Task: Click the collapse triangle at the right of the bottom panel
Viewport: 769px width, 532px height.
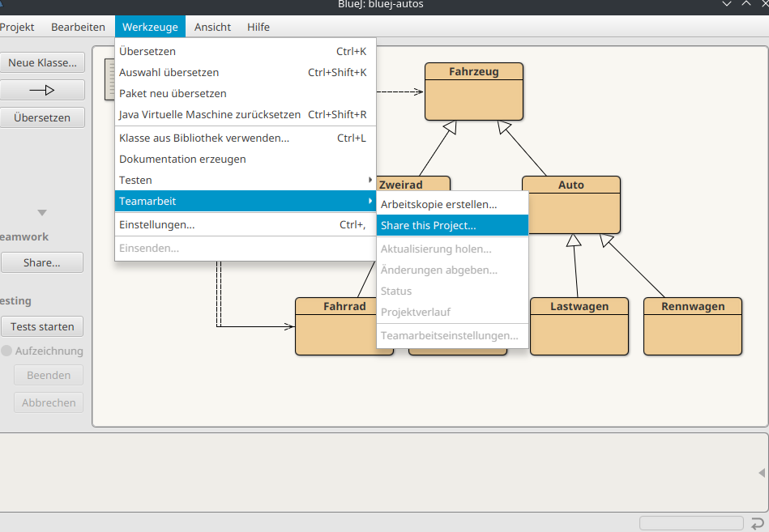Action: 762,473
